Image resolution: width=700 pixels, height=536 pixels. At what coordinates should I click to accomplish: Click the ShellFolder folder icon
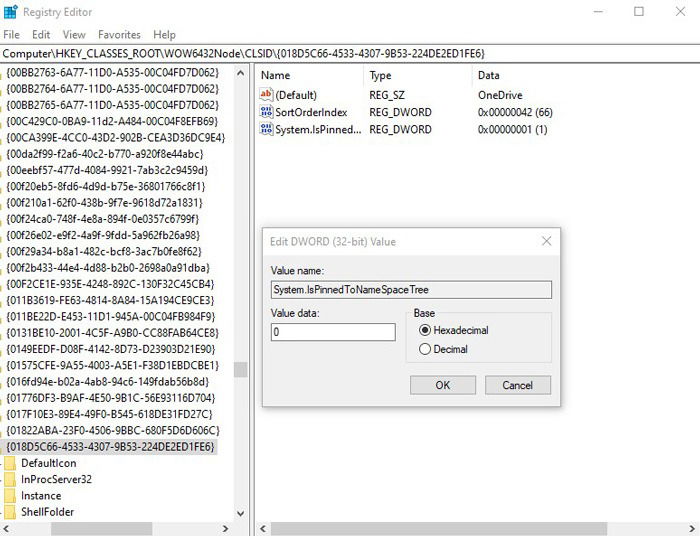[x=10, y=512]
